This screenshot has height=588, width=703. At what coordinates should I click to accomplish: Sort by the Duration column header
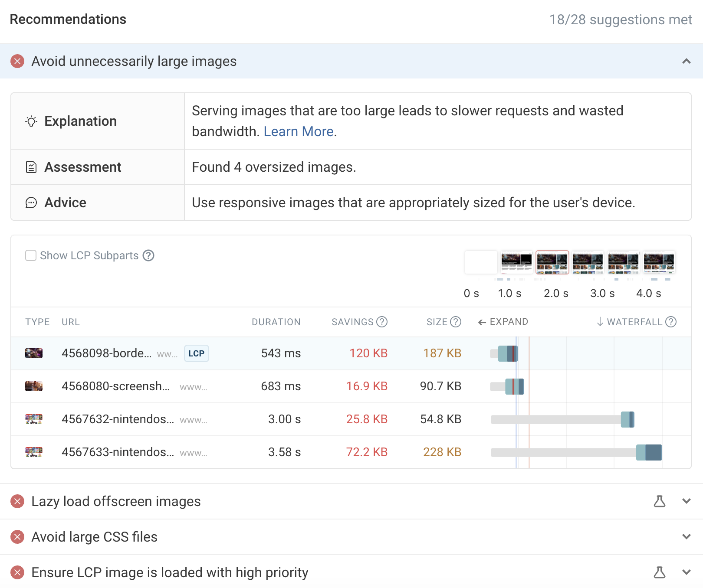276,322
